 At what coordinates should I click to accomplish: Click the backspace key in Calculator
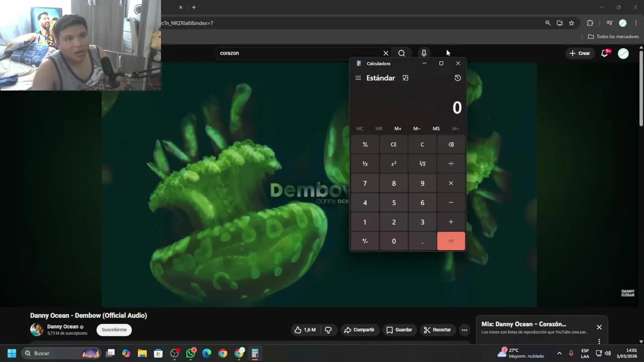pyautogui.click(x=451, y=144)
